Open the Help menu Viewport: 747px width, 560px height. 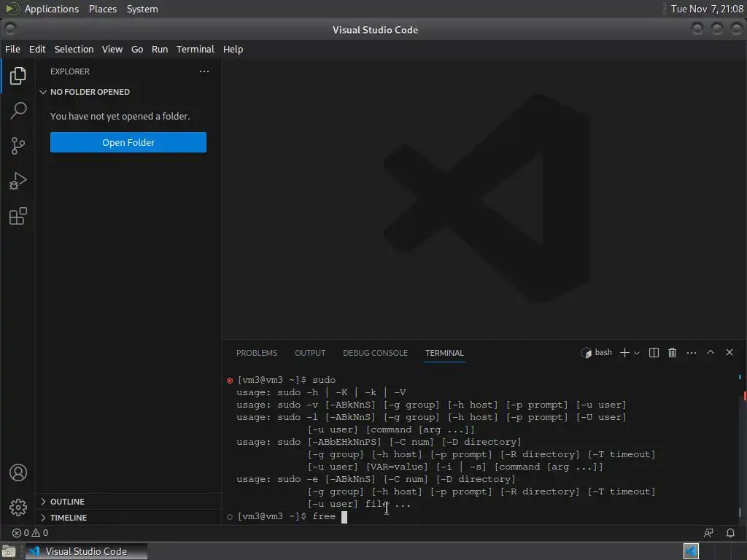point(233,50)
